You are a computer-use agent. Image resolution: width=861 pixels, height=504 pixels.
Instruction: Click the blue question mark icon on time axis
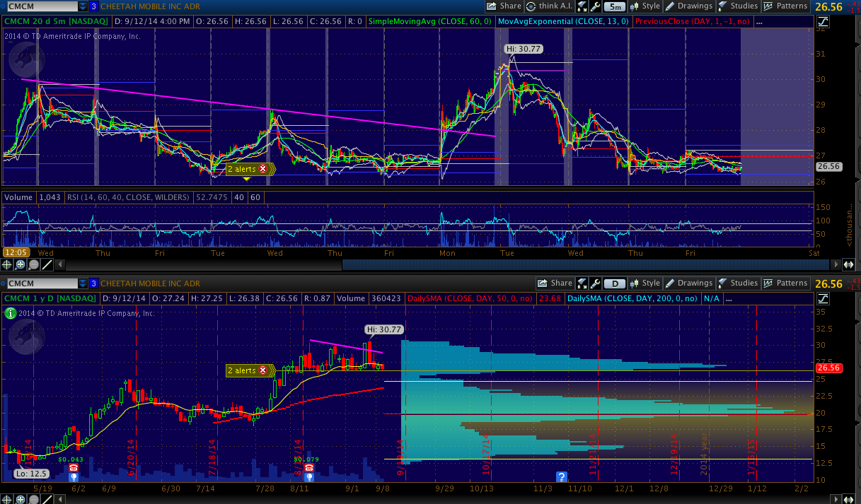tap(562, 476)
